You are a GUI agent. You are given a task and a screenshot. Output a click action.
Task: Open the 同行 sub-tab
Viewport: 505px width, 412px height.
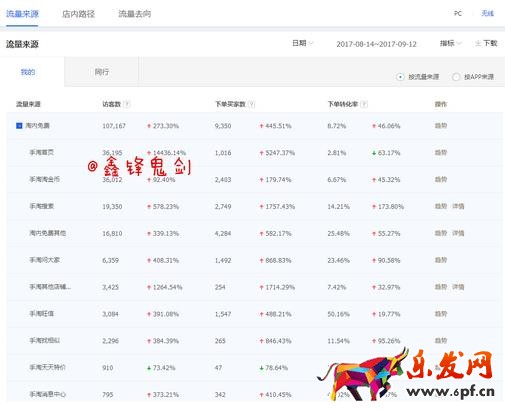pos(102,72)
